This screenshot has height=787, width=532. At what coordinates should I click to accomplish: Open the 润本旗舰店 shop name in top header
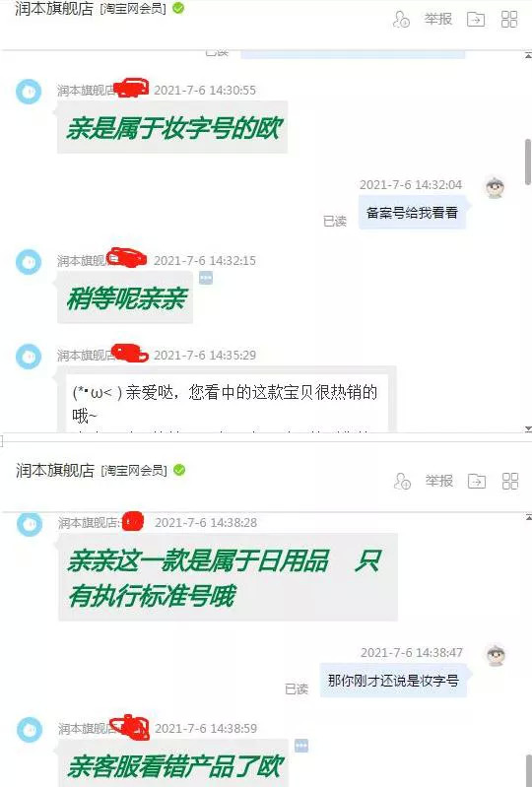[x=54, y=9]
